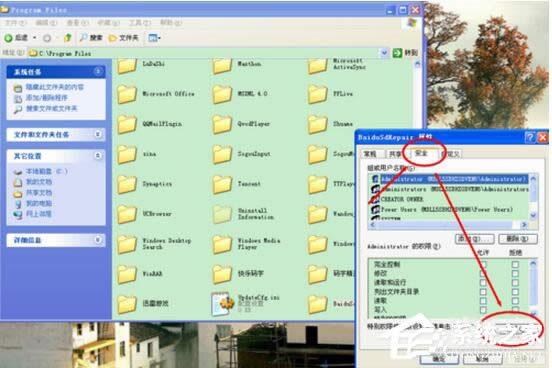The image size is (552, 368).
Task: Click the 删除 button under the user list
Action: coord(518,239)
